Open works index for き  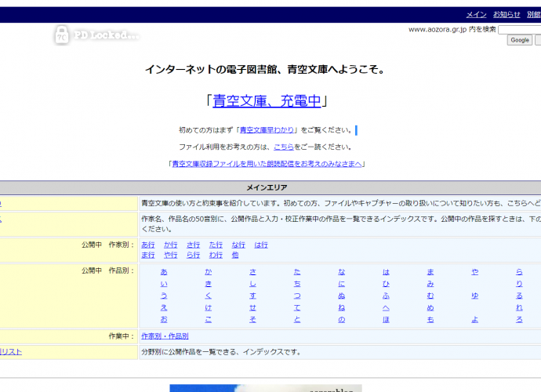point(209,284)
